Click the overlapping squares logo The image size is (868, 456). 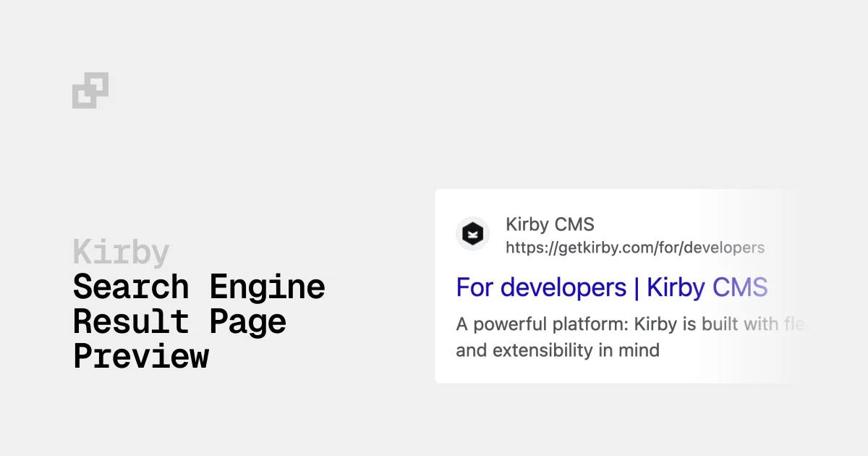90,90
